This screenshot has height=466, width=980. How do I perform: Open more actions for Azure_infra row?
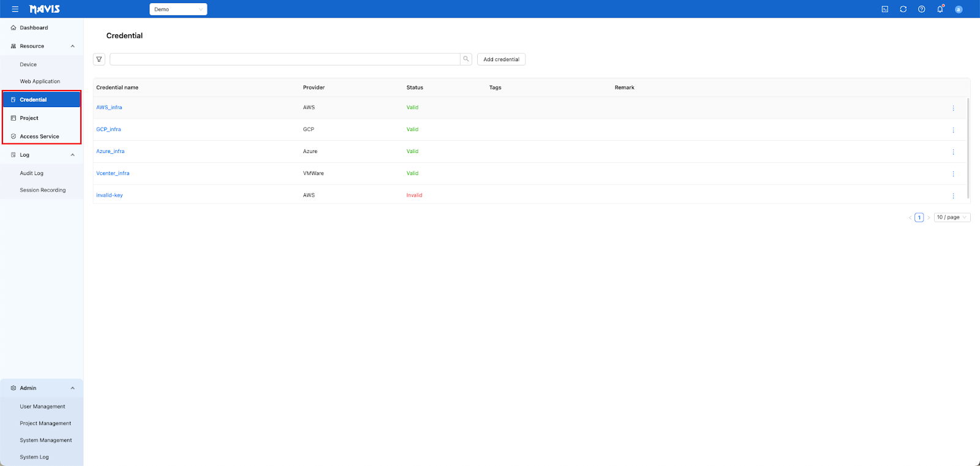[x=953, y=152]
